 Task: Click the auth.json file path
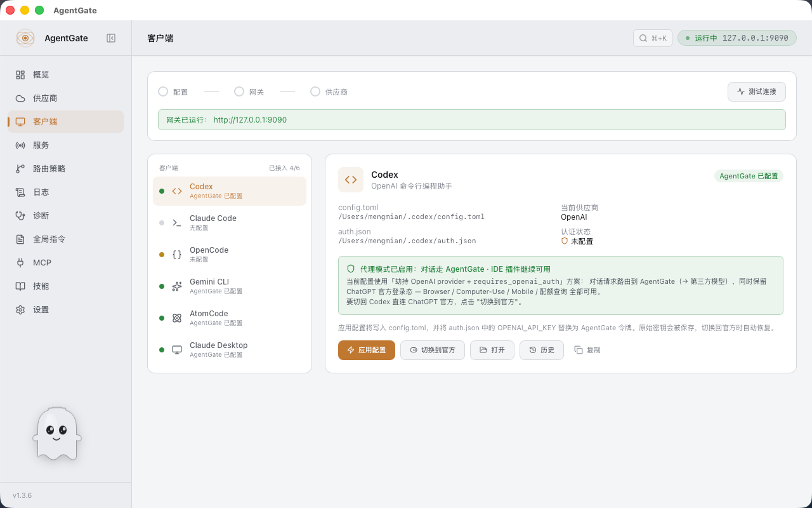(x=407, y=241)
